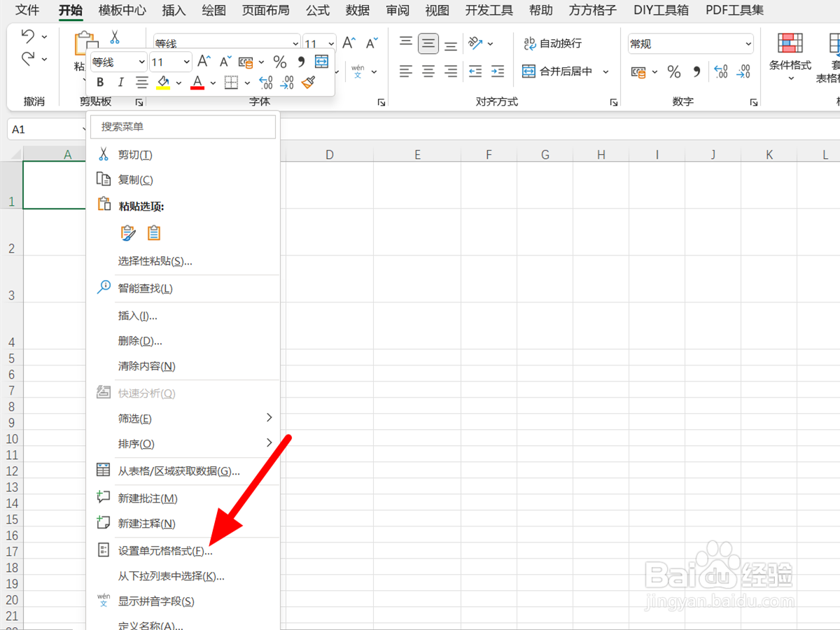Toggle 自动换行 wrap text
Viewport: 840px width, 630px height.
(553, 43)
